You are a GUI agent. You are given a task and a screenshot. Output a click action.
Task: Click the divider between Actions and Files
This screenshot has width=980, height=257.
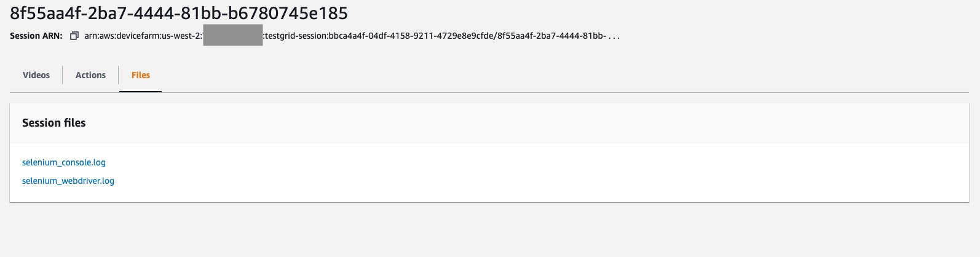[x=119, y=75]
